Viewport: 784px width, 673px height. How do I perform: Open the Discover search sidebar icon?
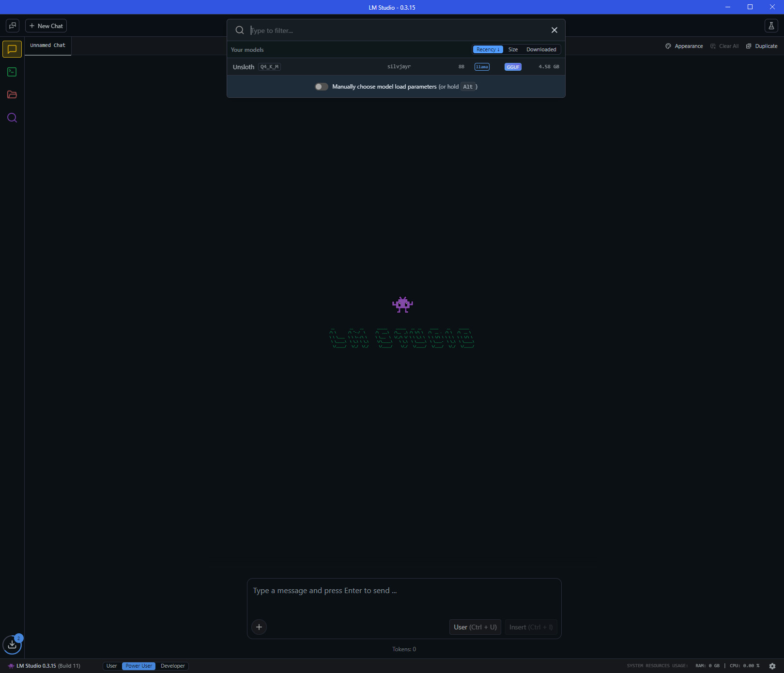click(x=12, y=118)
